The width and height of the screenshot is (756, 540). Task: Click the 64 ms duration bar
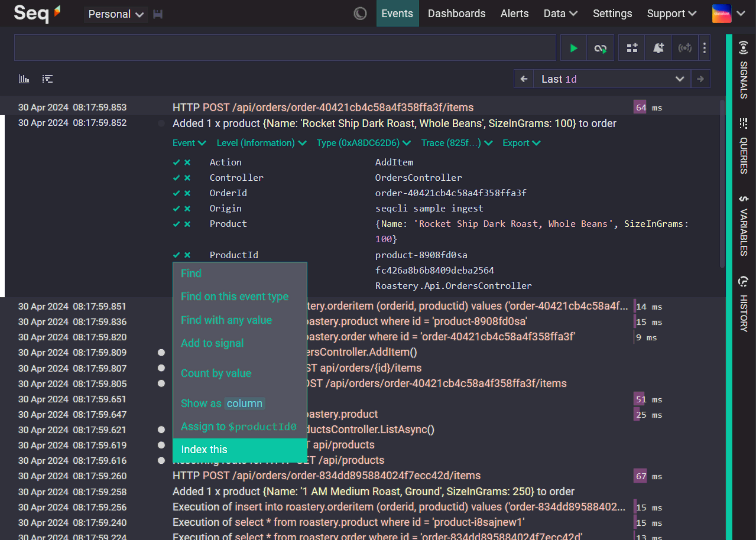coord(640,108)
